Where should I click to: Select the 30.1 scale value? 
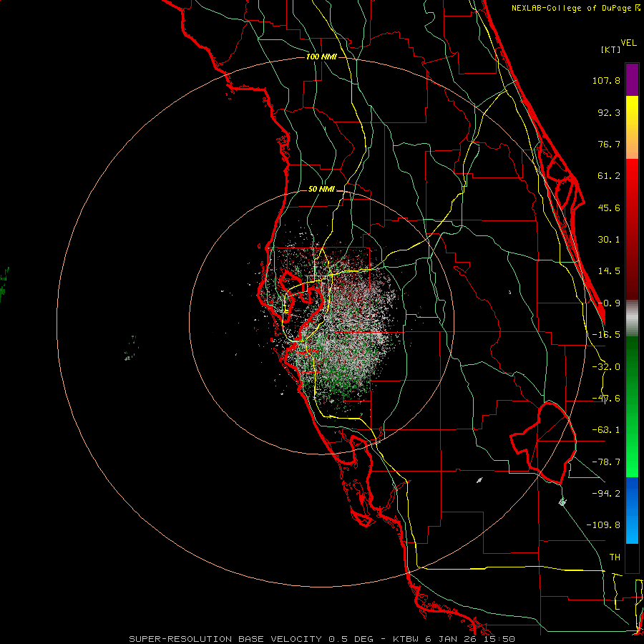[x=609, y=240]
